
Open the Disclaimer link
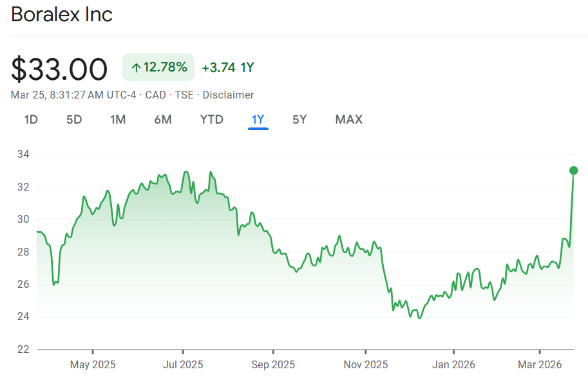[228, 95]
